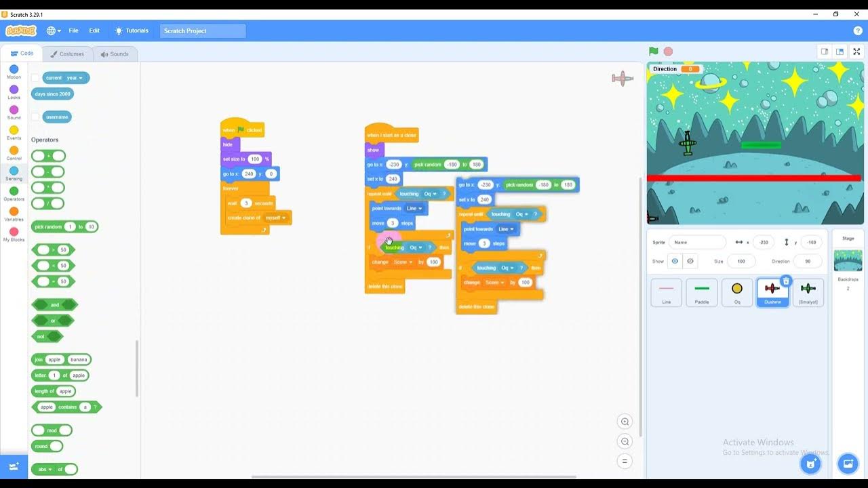
Task: Open the help question mark icon
Action: (858, 30)
